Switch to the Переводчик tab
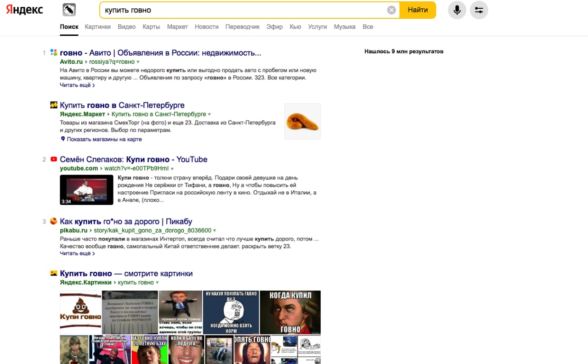The width and height of the screenshot is (588, 364). click(243, 27)
